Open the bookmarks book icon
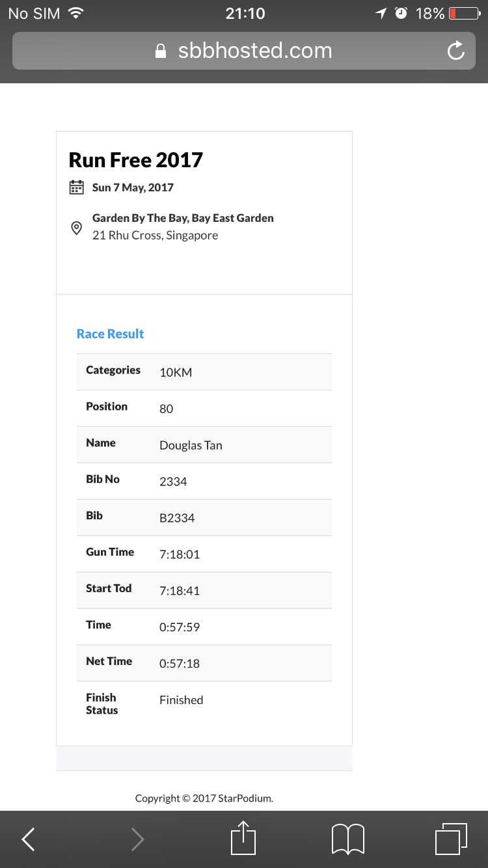The height and width of the screenshot is (868, 488). click(x=348, y=839)
